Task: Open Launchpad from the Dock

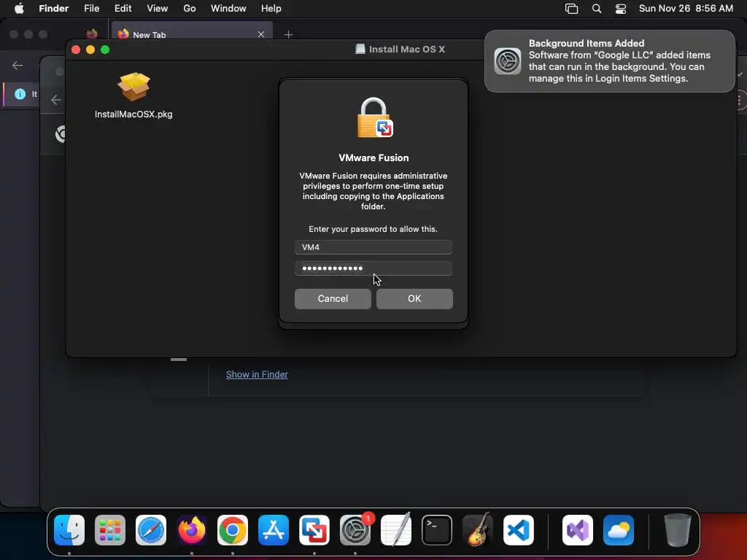Action: pyautogui.click(x=110, y=529)
